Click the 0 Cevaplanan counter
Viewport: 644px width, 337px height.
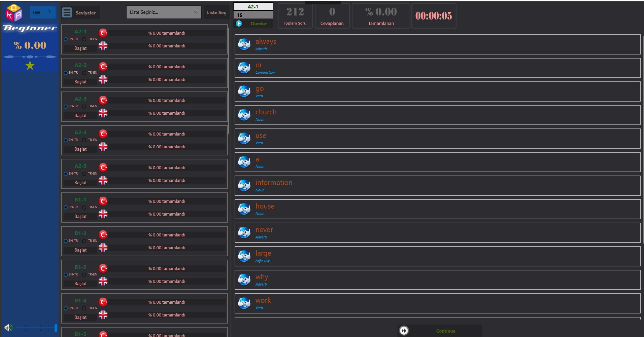click(x=332, y=16)
